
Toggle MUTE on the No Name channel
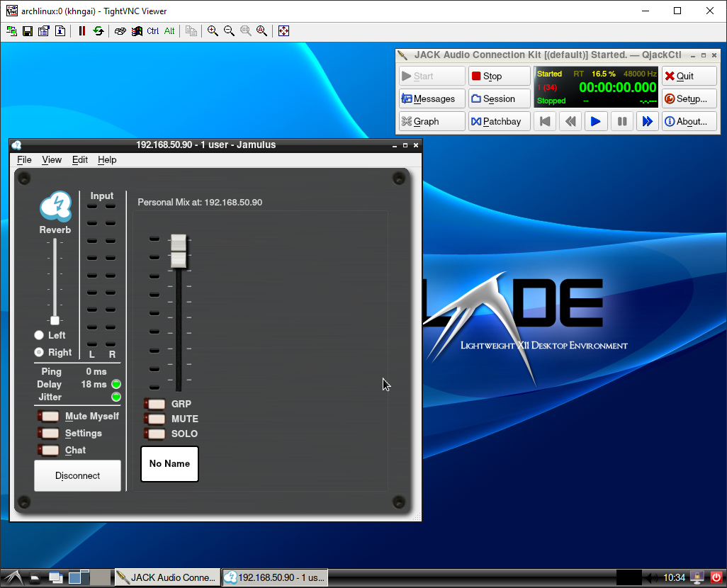pos(155,419)
